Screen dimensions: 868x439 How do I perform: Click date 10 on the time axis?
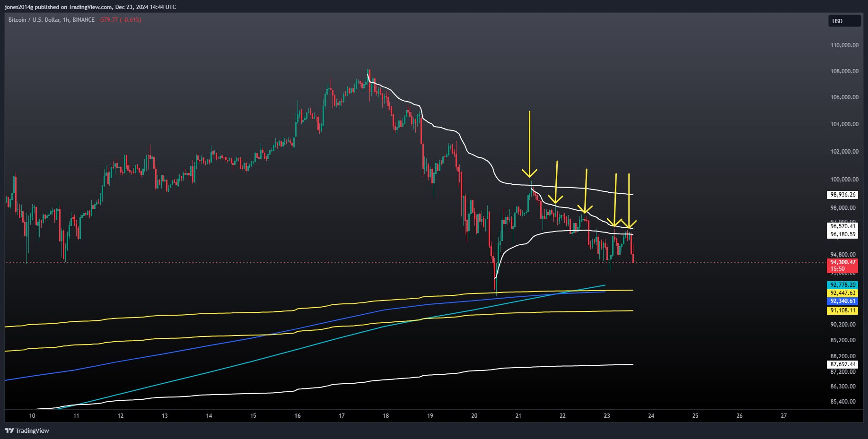tap(32, 416)
